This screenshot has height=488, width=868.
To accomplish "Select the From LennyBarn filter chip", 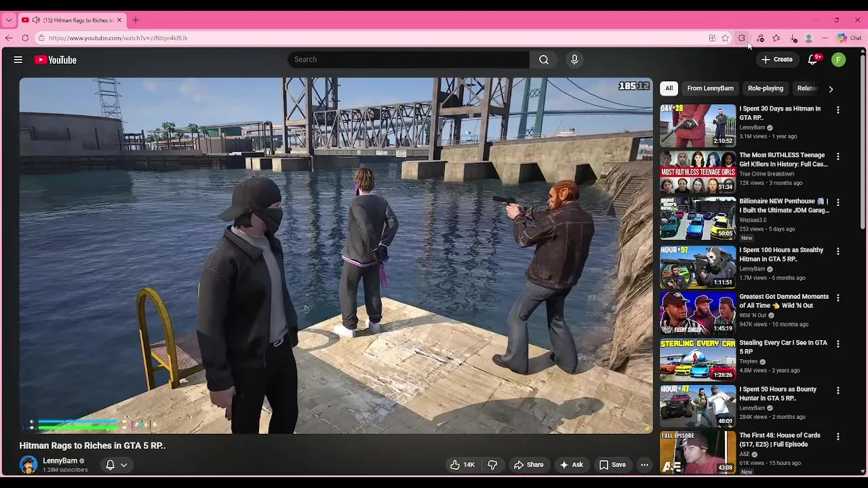I will 710,88.
